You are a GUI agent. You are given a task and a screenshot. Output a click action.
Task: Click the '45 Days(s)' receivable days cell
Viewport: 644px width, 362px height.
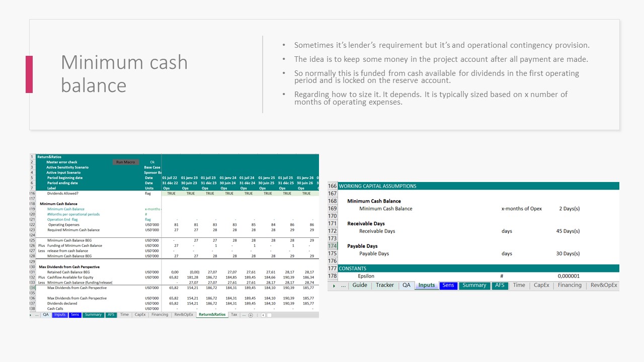point(568,231)
